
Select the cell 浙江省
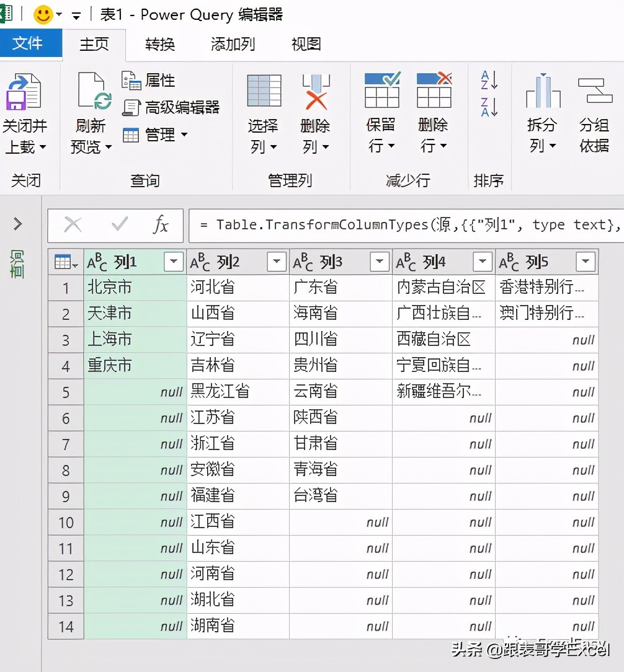[x=238, y=444]
